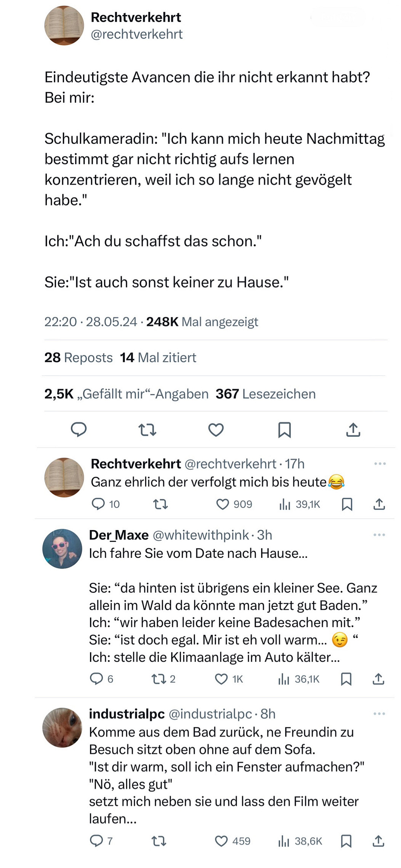Image resolution: width=401 pixels, height=868 pixels.
Task: Show the 28 Reposts list
Action: click(x=79, y=358)
